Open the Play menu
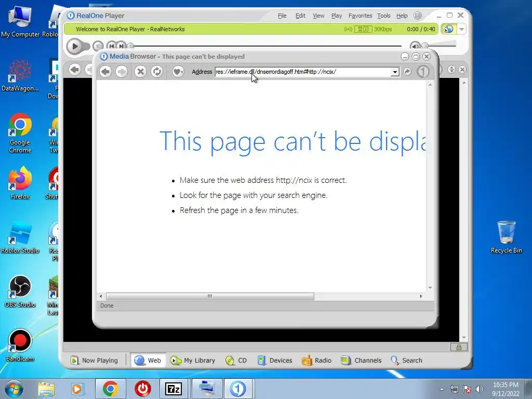 [337, 16]
